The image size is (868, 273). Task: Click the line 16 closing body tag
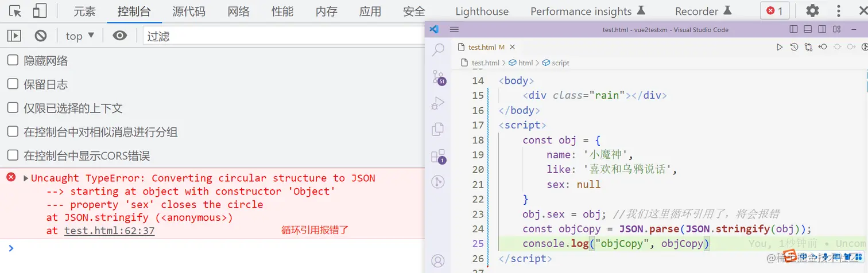519,110
